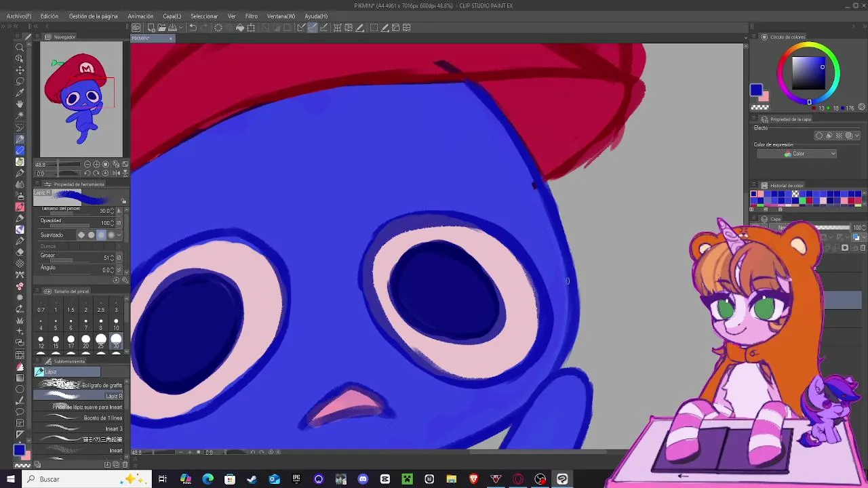Open Clip Studio swirl icon
The width and height of the screenshot is (868, 488).
coord(136,28)
